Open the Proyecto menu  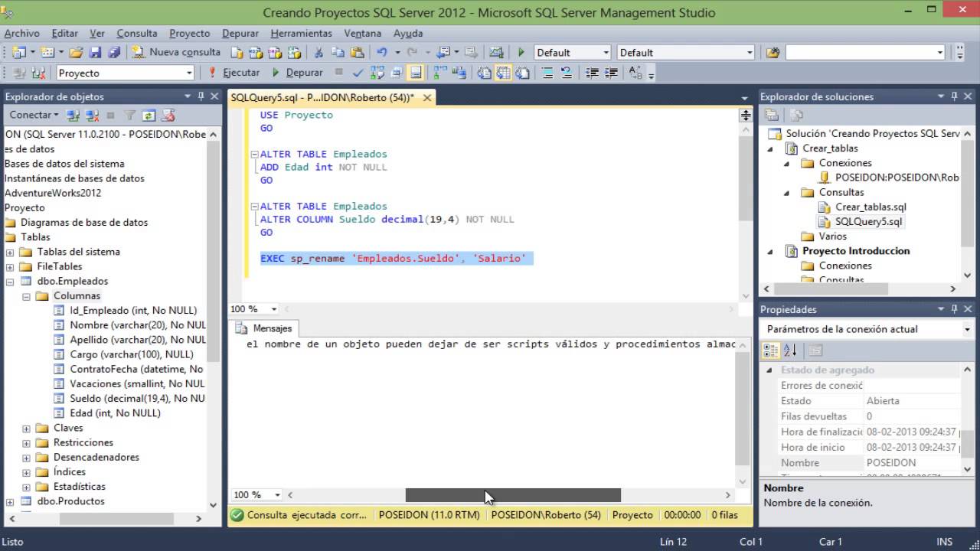point(189,33)
